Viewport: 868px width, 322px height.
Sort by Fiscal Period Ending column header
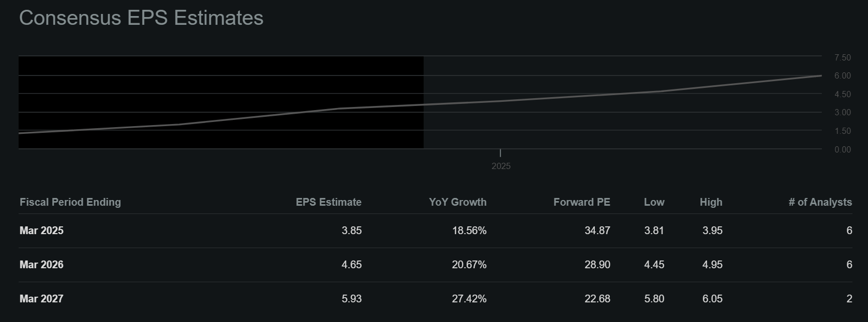click(70, 202)
